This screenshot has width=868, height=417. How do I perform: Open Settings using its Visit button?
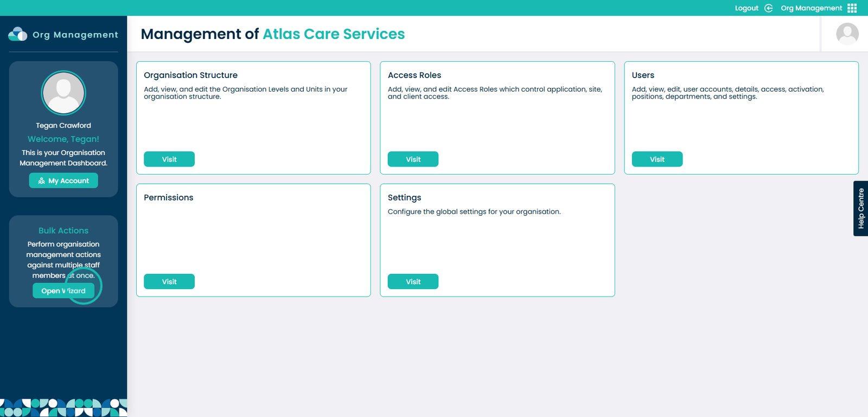(413, 282)
